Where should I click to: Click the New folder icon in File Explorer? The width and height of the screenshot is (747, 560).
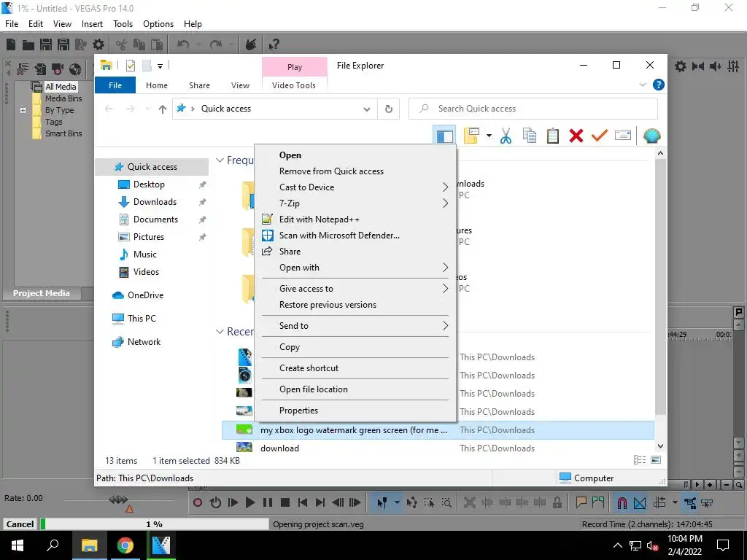(x=471, y=136)
